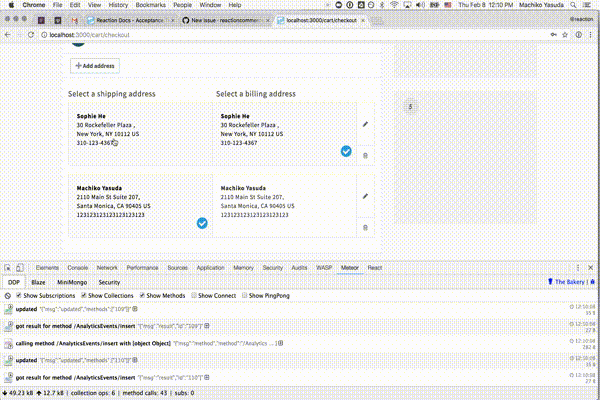Click DevTools inspect element cursor icon
This screenshot has width=600, height=400.
point(8,268)
